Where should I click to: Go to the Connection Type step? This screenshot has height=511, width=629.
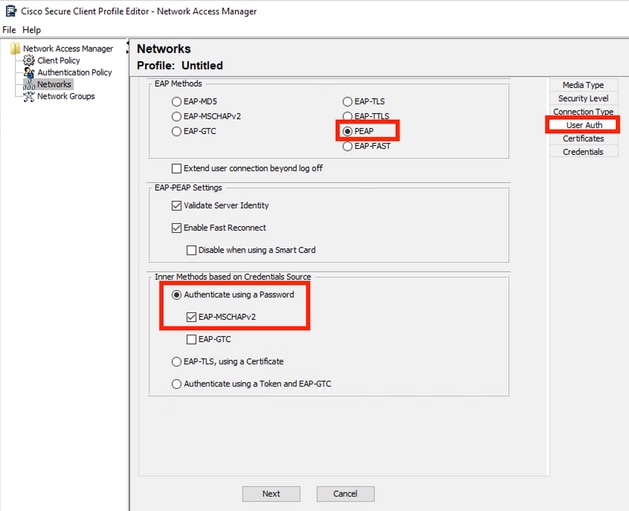tap(583, 112)
